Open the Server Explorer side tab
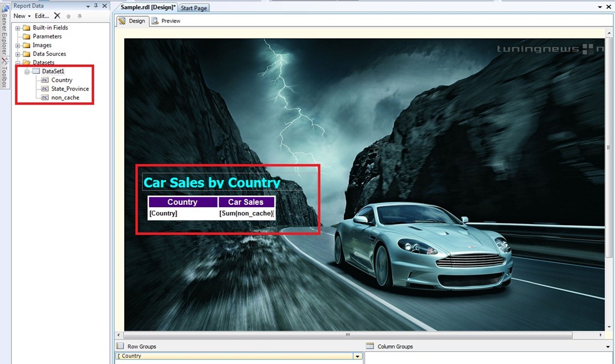615x364 pixels. coord(4,29)
